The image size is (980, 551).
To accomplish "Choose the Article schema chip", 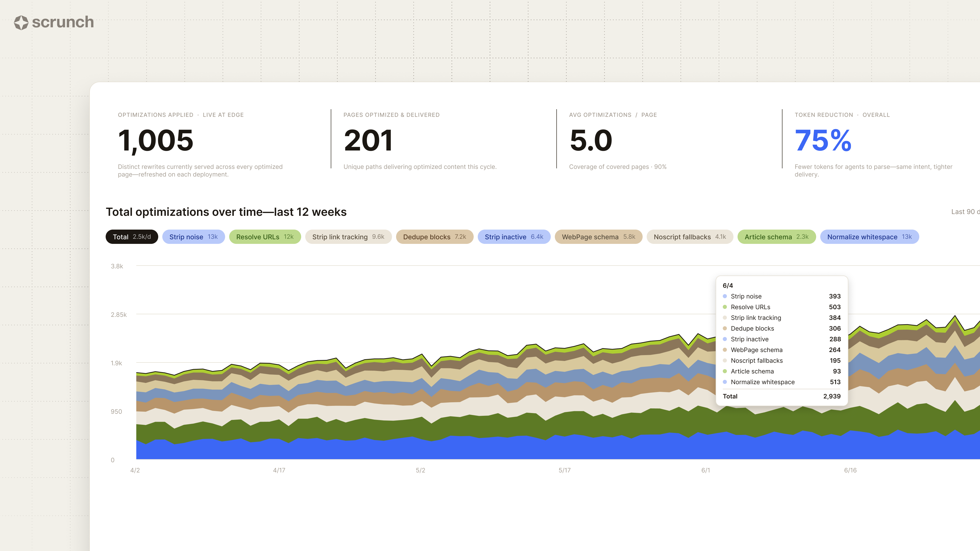I will [776, 237].
